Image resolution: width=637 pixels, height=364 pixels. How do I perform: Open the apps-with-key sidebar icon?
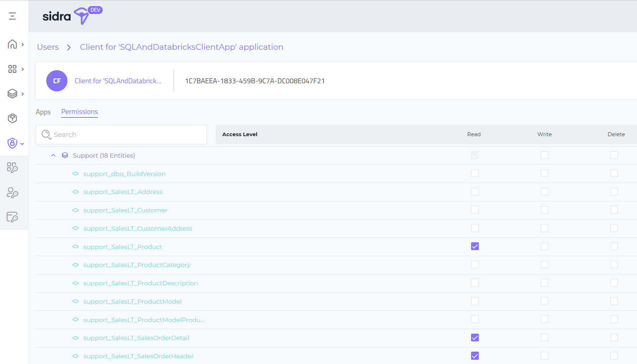(12, 168)
